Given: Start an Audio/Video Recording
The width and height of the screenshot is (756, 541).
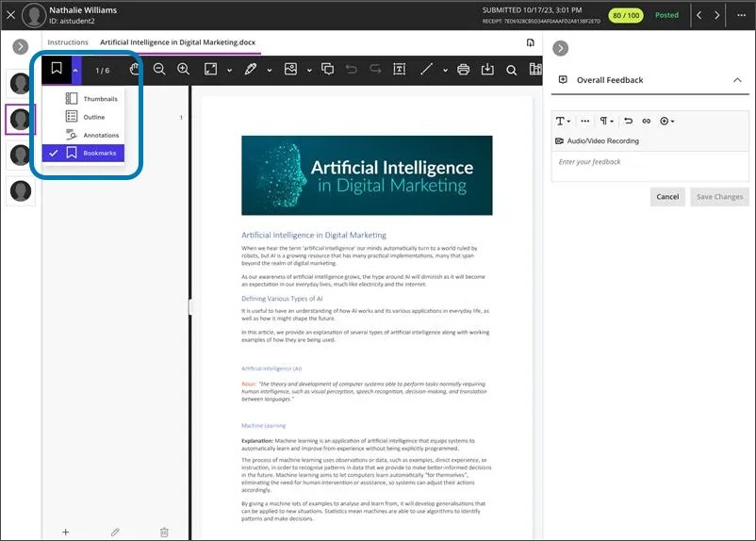Looking at the screenshot, I should (x=598, y=141).
